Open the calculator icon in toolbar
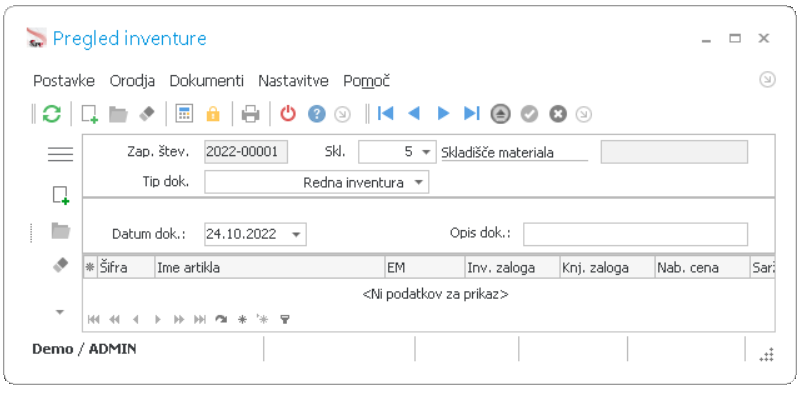Viewport: 804px width, 395px height. click(184, 114)
